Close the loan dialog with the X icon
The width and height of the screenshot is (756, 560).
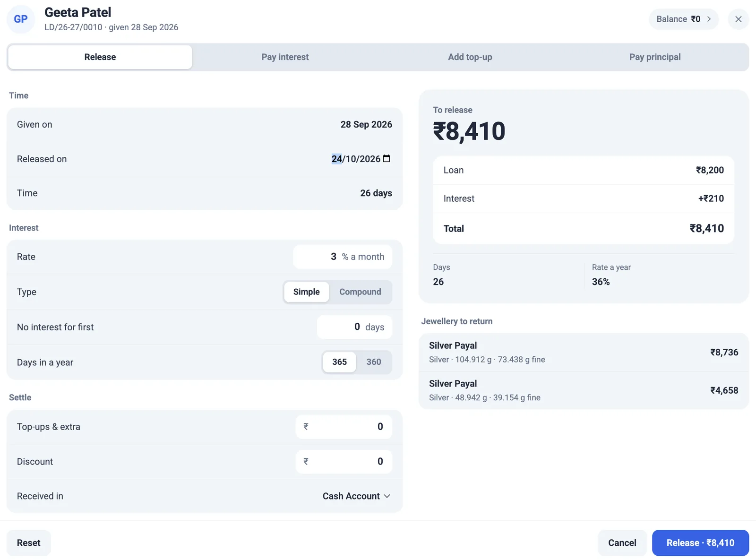click(739, 19)
